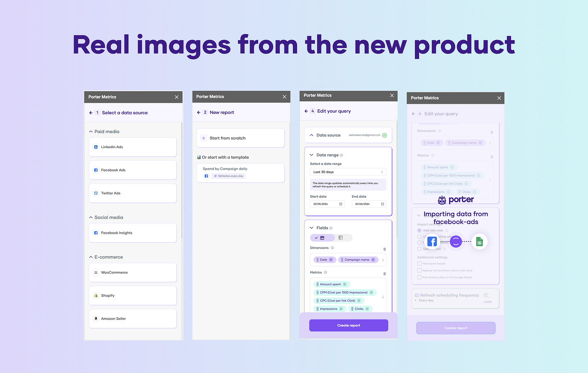588x373 pixels.
Task: Collapse the E-commerce group
Action: pyautogui.click(x=91, y=257)
